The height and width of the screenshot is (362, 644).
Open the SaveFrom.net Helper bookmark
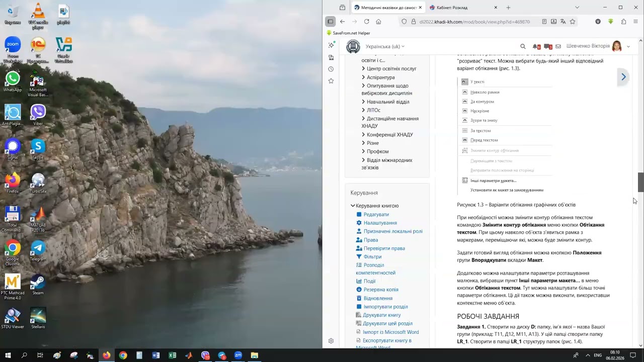pos(348,33)
